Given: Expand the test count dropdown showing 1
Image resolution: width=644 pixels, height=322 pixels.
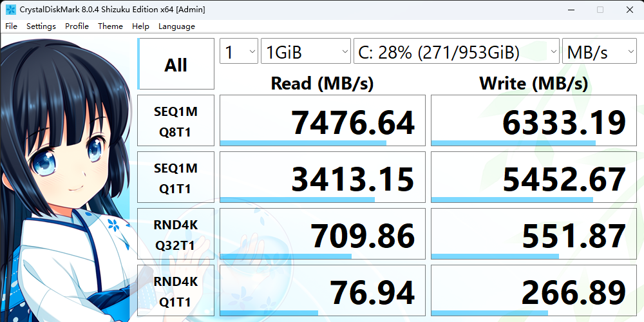Looking at the screenshot, I should point(239,51).
